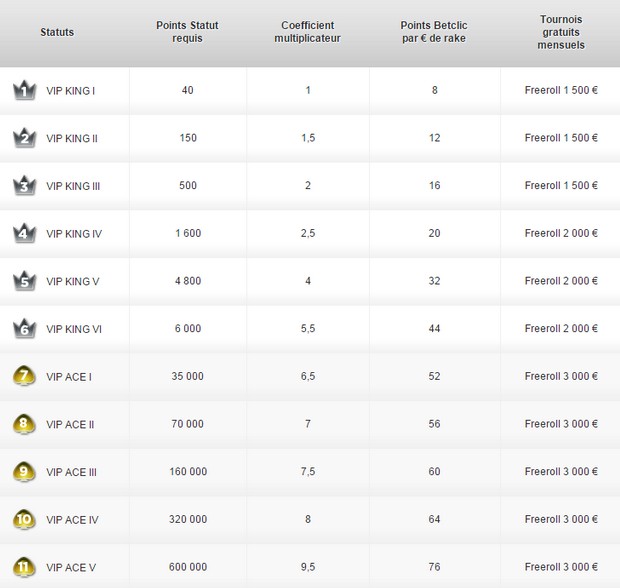Screen dimensions: 620x588
Task: Click the Coefficient multiplicateur column header
Action: (x=308, y=32)
